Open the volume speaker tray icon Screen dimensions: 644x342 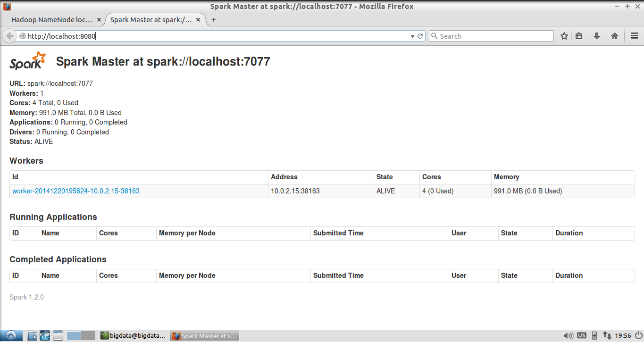pyautogui.click(x=569, y=336)
